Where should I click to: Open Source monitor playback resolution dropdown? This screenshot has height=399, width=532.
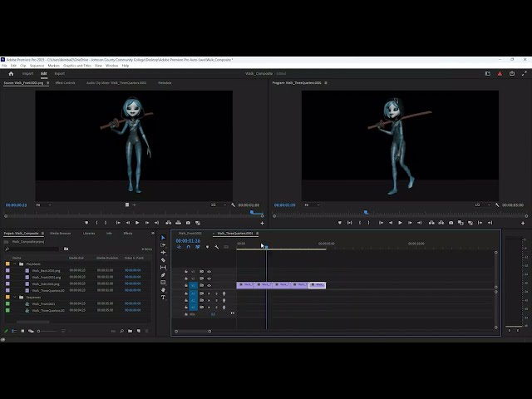point(218,205)
